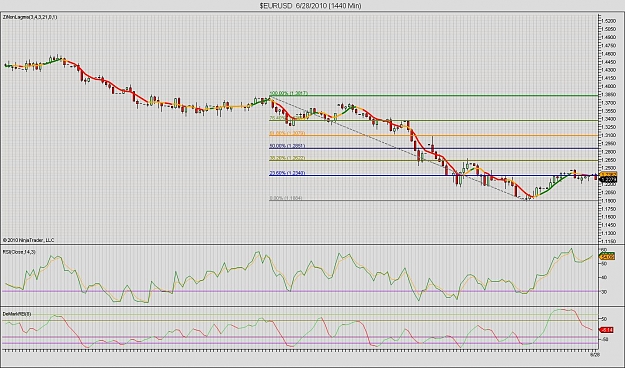Click the 1.5200 price axis label
Screen dimensions: 625x368
(x=609, y=21)
